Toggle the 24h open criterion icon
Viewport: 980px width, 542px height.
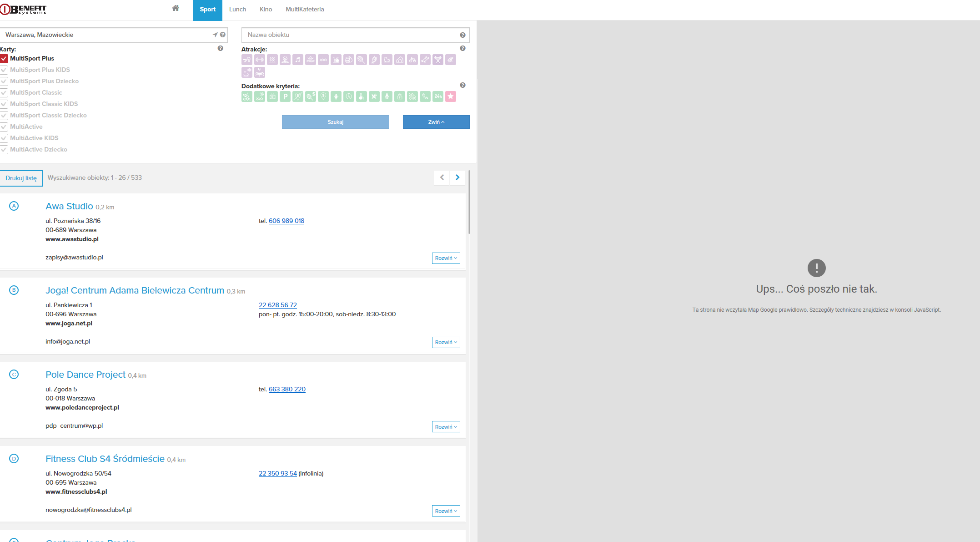tap(438, 96)
